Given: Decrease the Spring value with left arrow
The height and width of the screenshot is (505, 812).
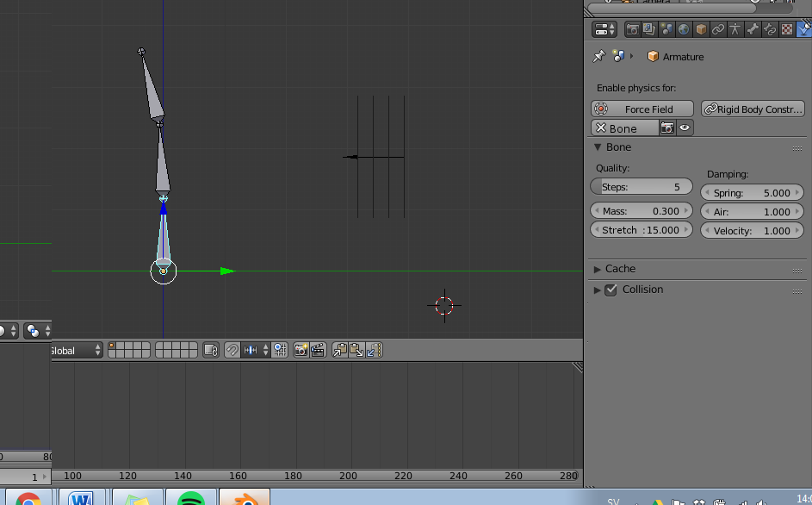Looking at the screenshot, I should click(708, 193).
